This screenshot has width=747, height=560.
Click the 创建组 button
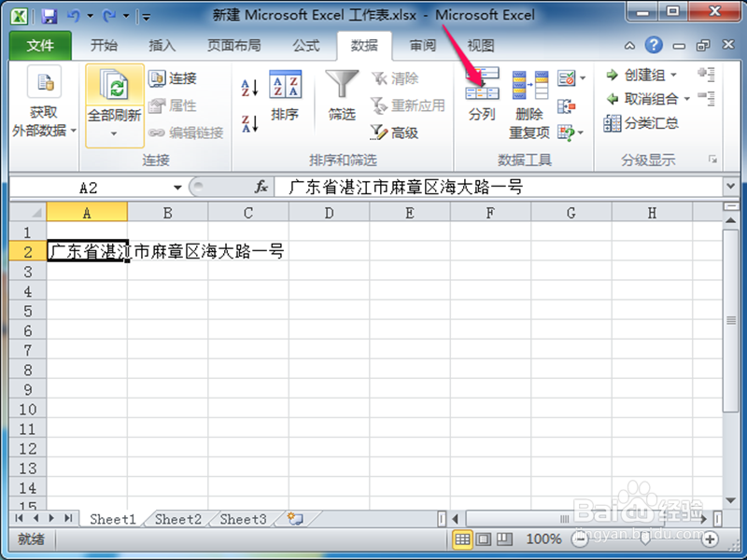click(636, 75)
